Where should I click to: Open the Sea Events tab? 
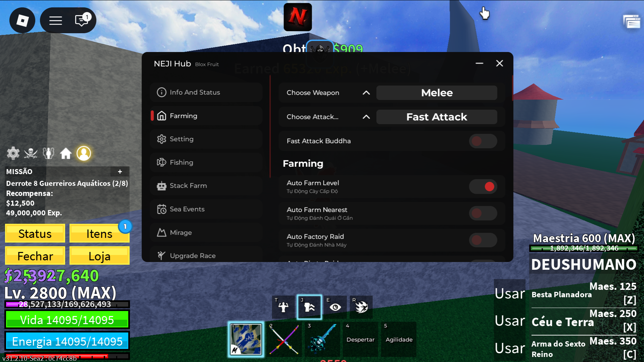click(206, 209)
